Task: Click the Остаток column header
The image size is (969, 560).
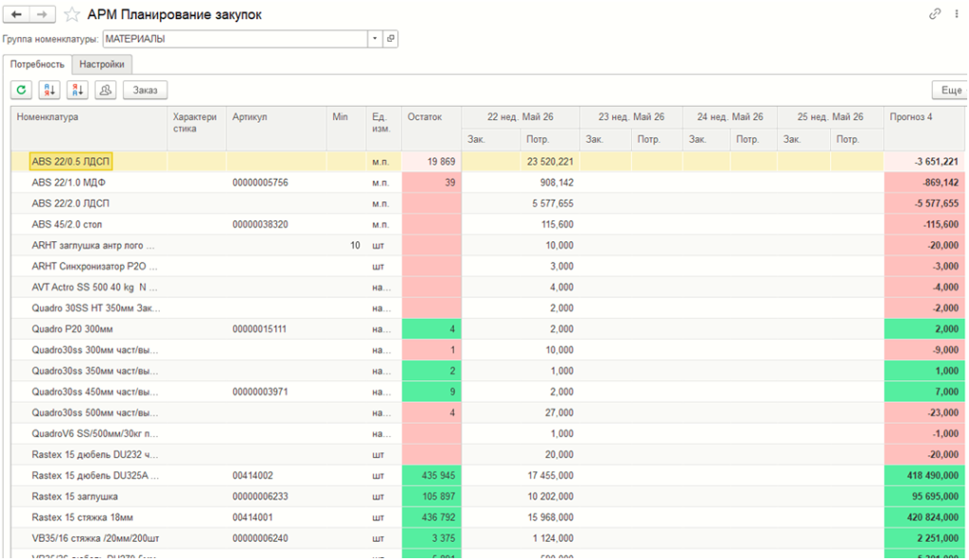Action: pos(432,129)
